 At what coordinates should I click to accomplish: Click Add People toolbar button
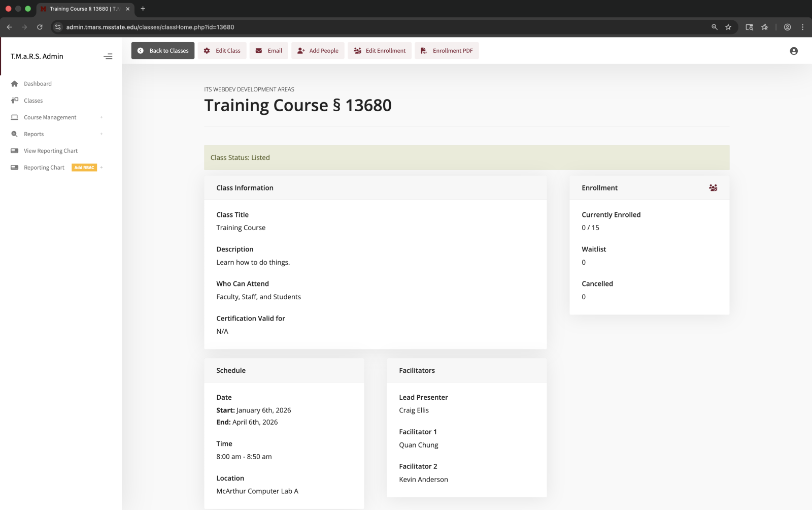click(318, 51)
